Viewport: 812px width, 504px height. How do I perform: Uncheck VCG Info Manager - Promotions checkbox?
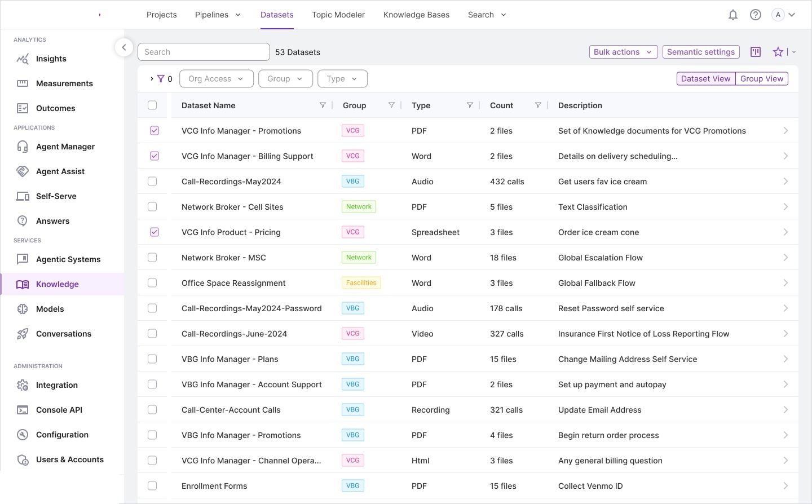[x=155, y=131]
